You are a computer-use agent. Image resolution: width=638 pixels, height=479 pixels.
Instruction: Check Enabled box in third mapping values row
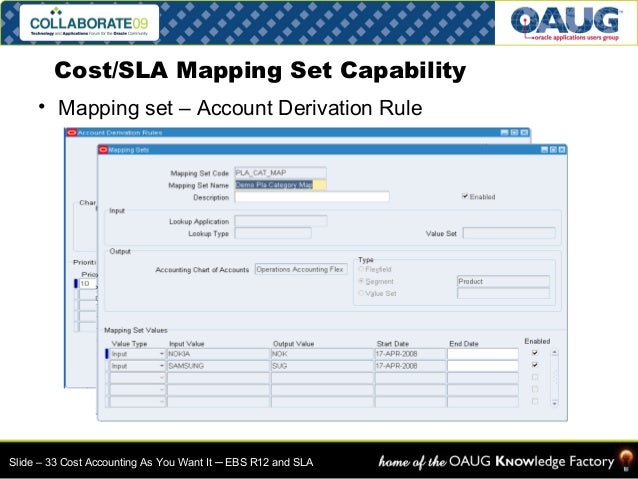[x=535, y=377]
